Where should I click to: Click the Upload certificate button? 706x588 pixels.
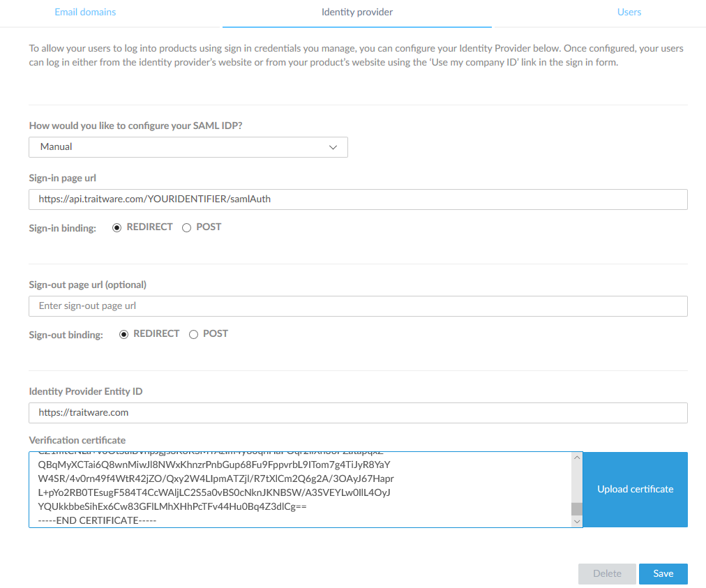click(x=636, y=490)
